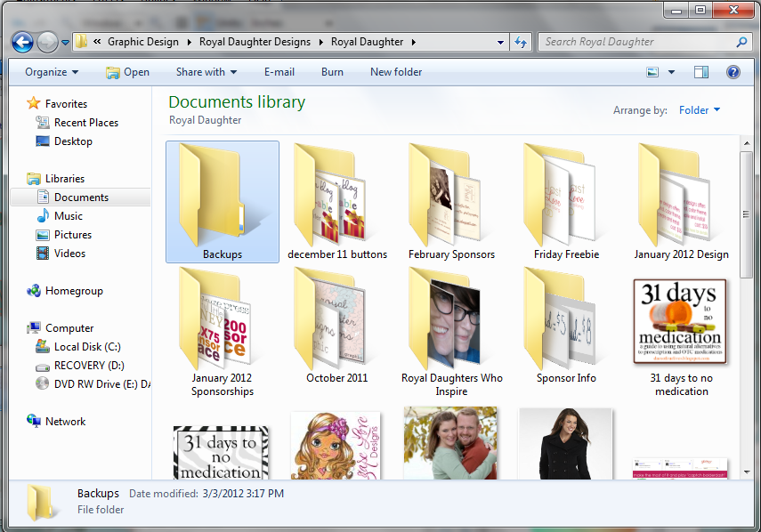Viewport: 761px width, 532px height.
Task: Click the Back navigation arrow button
Action: tap(22, 42)
